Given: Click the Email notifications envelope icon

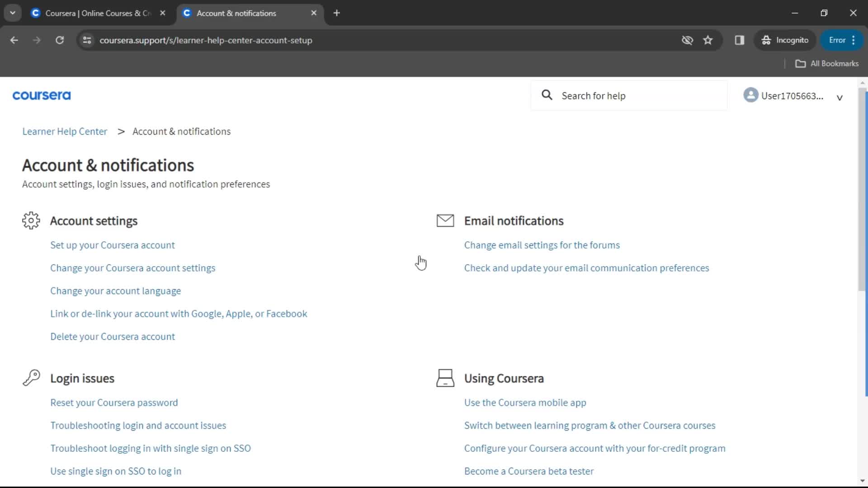Looking at the screenshot, I should [445, 221].
